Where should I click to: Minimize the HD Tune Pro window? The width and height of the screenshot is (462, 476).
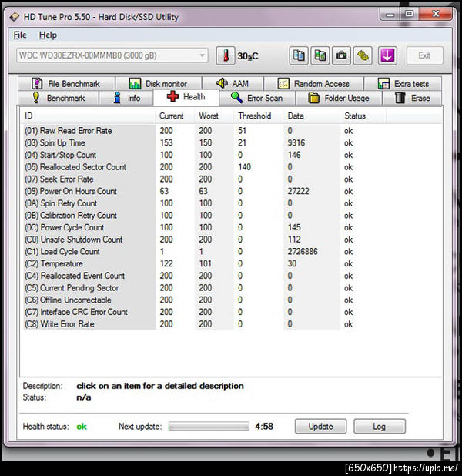coord(390,15)
